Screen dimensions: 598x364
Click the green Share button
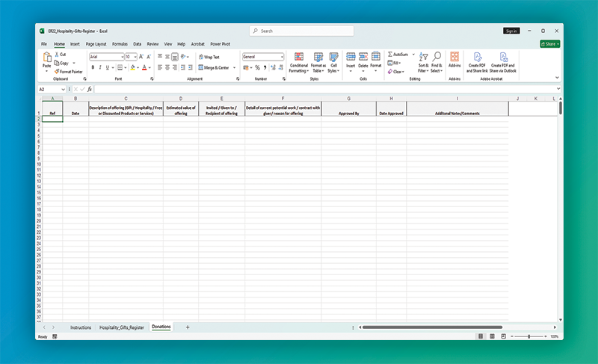click(x=549, y=44)
